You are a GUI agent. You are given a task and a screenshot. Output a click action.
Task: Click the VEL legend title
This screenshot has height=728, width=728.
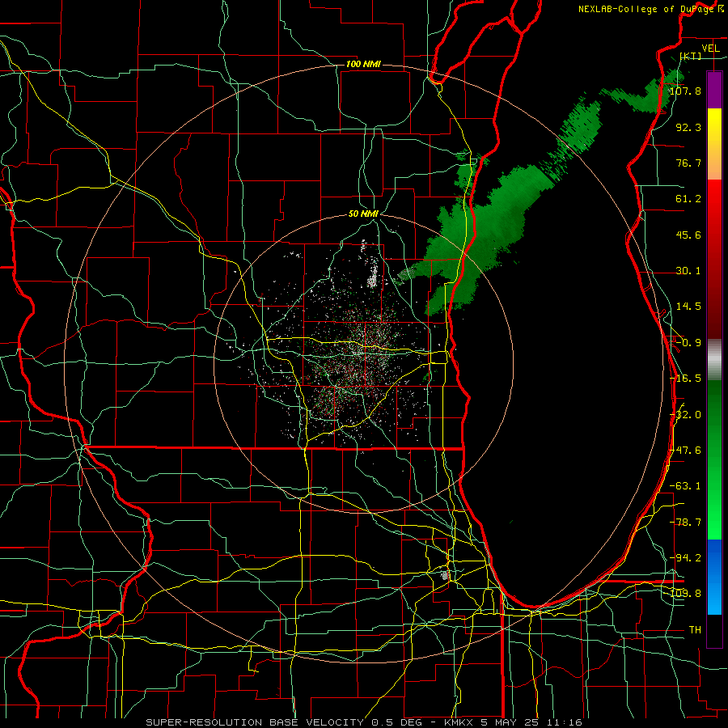[x=710, y=49]
